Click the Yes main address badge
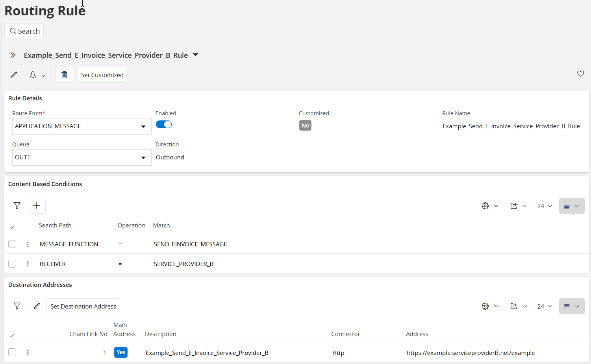The width and height of the screenshot is (591, 364). click(121, 352)
